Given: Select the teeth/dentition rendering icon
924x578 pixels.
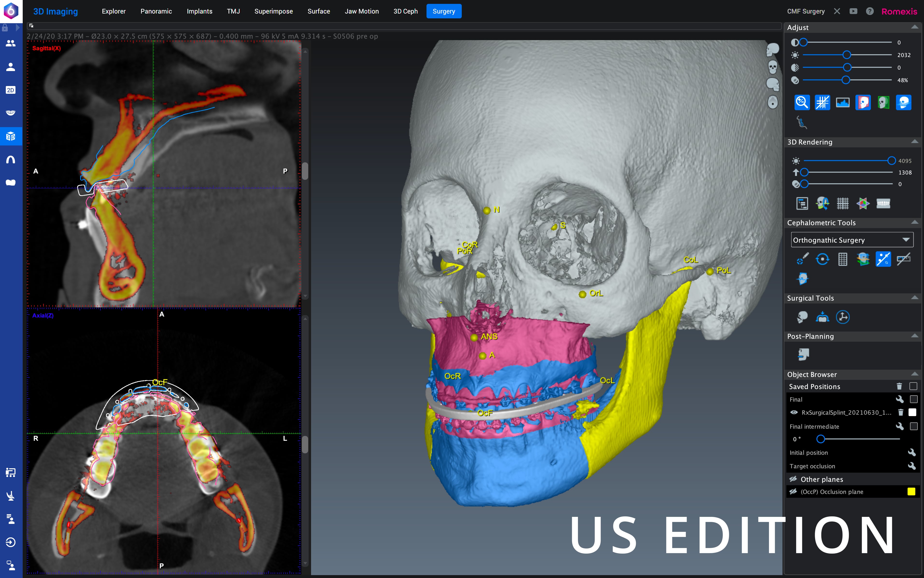Looking at the screenshot, I should coord(883,203).
